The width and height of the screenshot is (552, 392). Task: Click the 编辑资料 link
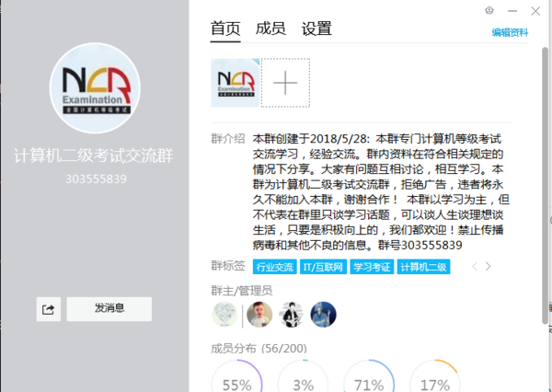click(x=510, y=33)
